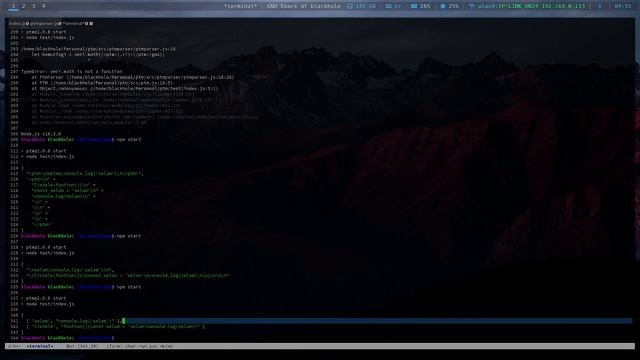Click the Wi-Fi icon in the status bar
The width and height of the screenshot is (640, 360).
(471, 6)
